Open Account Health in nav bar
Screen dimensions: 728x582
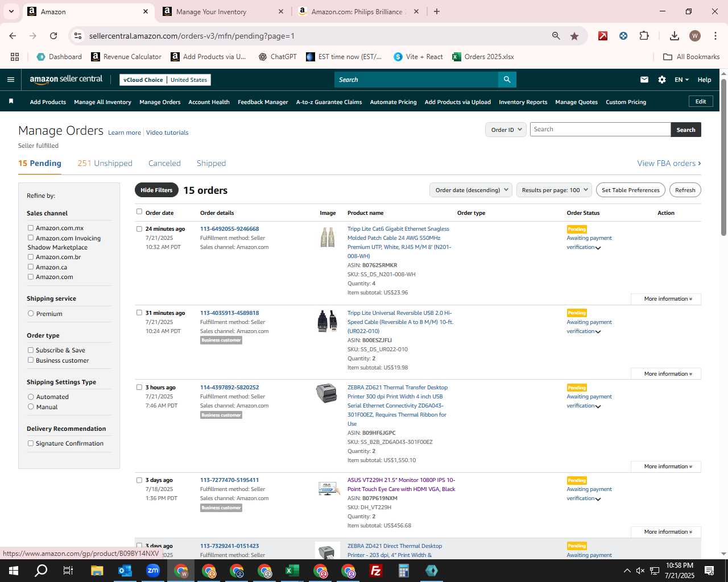point(209,102)
